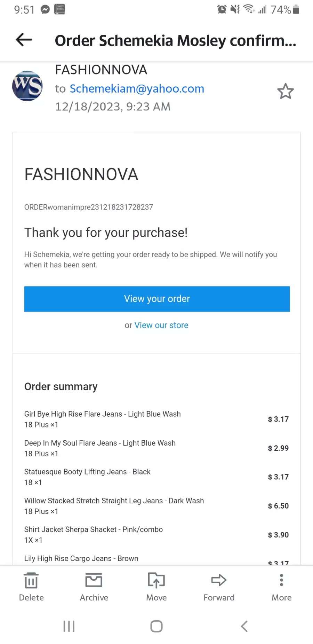
Task: Tap the system back chevron
Action: click(x=244, y=626)
